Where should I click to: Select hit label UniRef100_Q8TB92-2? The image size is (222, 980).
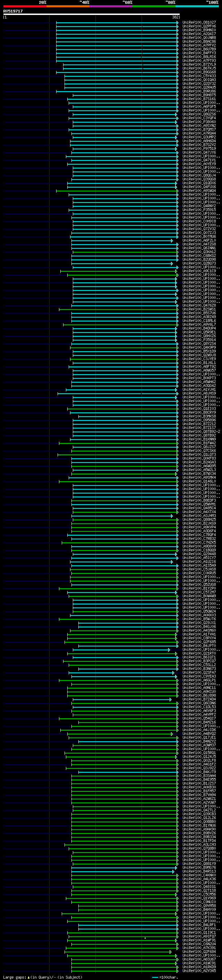(201, 432)
